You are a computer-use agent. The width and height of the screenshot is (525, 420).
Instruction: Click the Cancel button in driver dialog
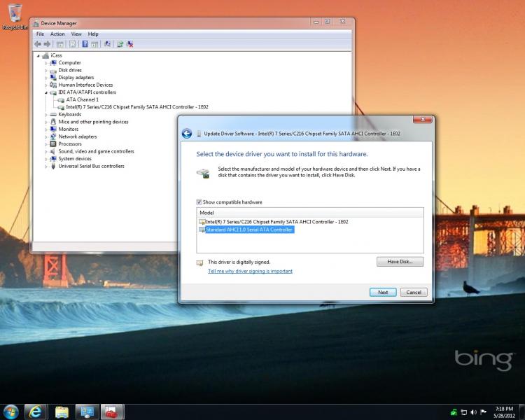(414, 292)
